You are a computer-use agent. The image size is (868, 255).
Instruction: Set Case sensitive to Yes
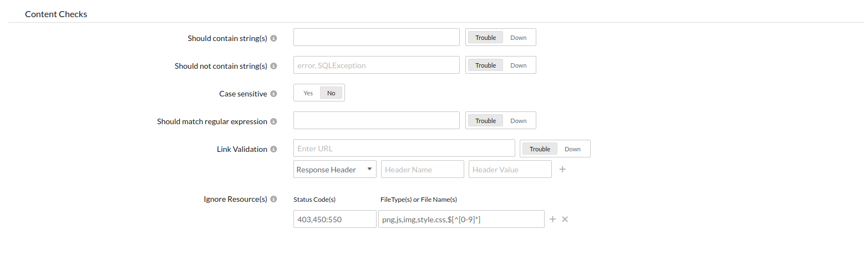[308, 93]
